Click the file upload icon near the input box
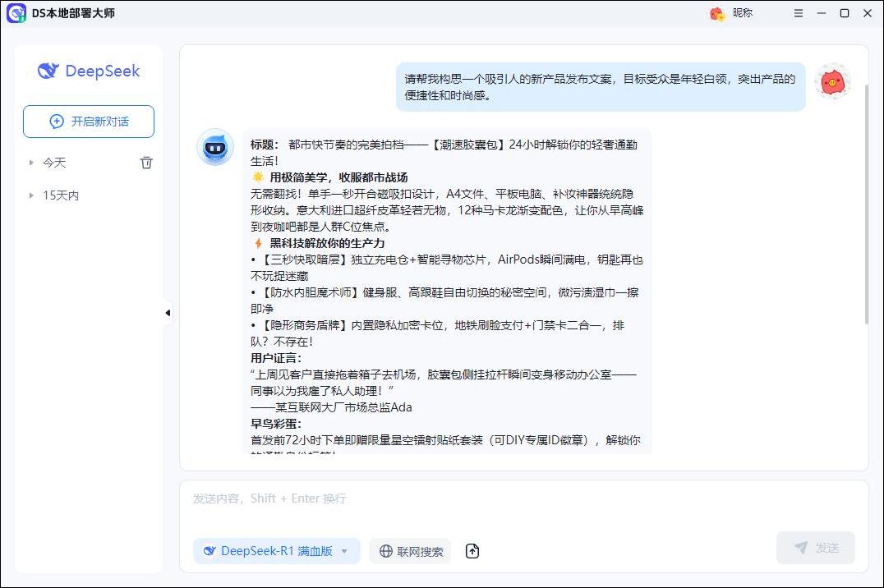Image resolution: width=884 pixels, height=588 pixels. [472, 551]
